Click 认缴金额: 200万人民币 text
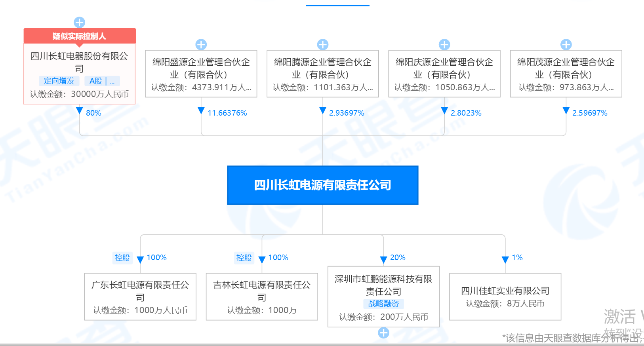This screenshot has height=346, width=644. [383, 317]
